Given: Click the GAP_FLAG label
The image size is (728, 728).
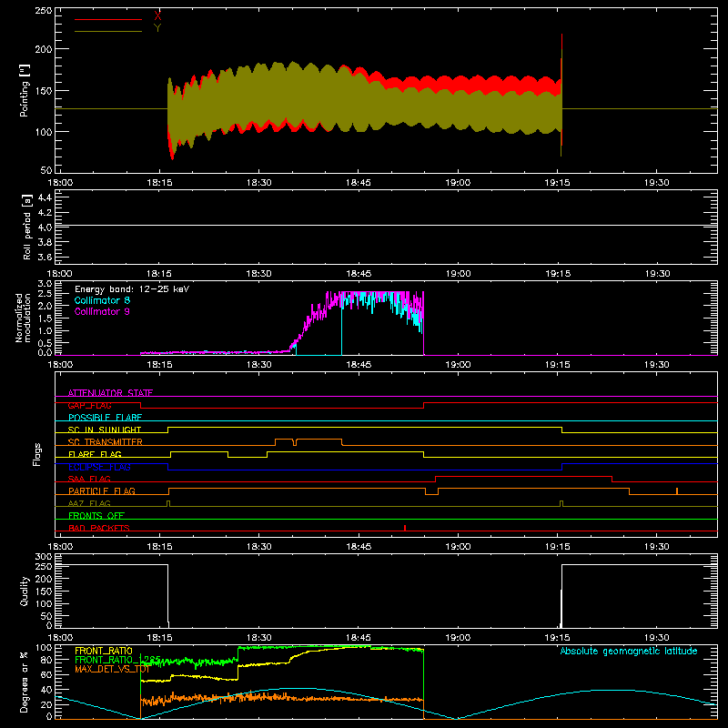Looking at the screenshot, I should coord(89,405).
